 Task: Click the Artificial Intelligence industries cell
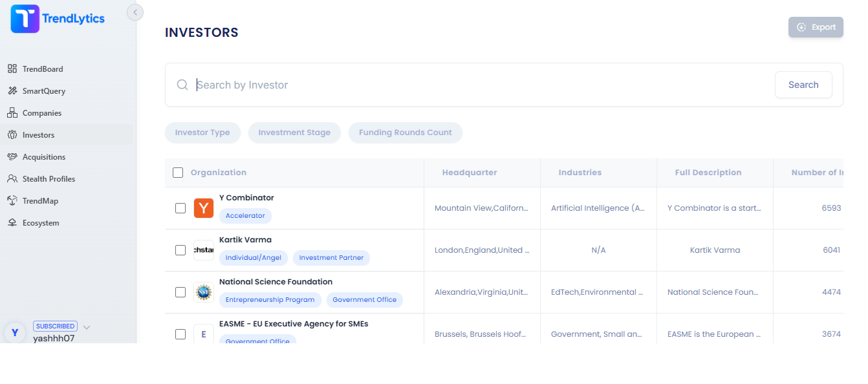(598, 208)
